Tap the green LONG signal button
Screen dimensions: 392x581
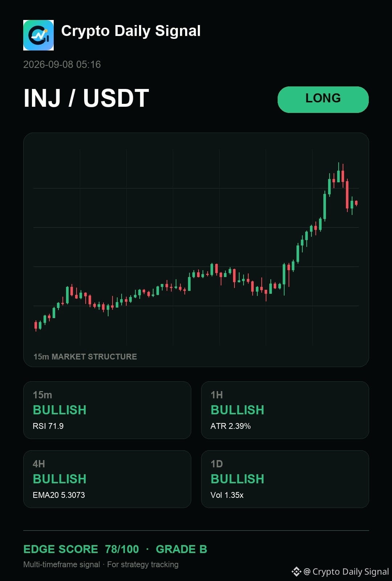point(323,99)
